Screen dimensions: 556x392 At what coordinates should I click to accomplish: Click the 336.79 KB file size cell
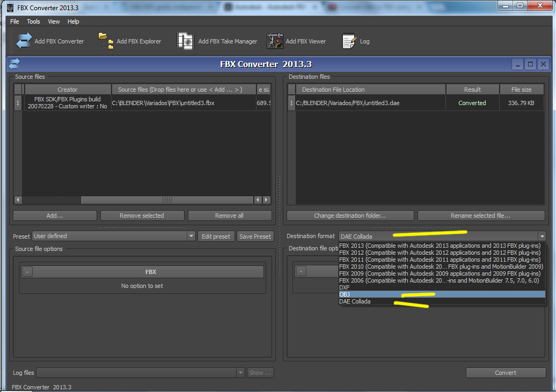[x=521, y=103]
